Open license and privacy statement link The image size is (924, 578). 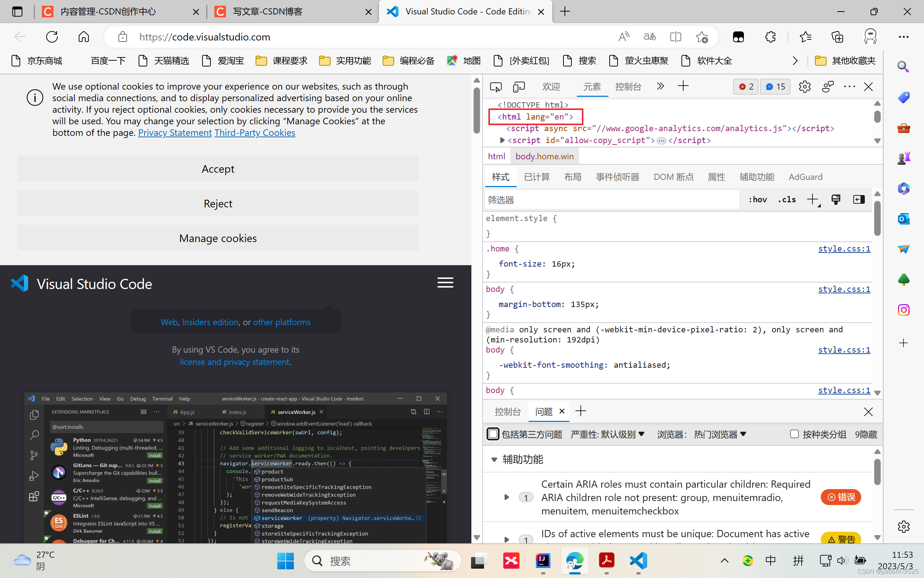pyautogui.click(x=235, y=362)
